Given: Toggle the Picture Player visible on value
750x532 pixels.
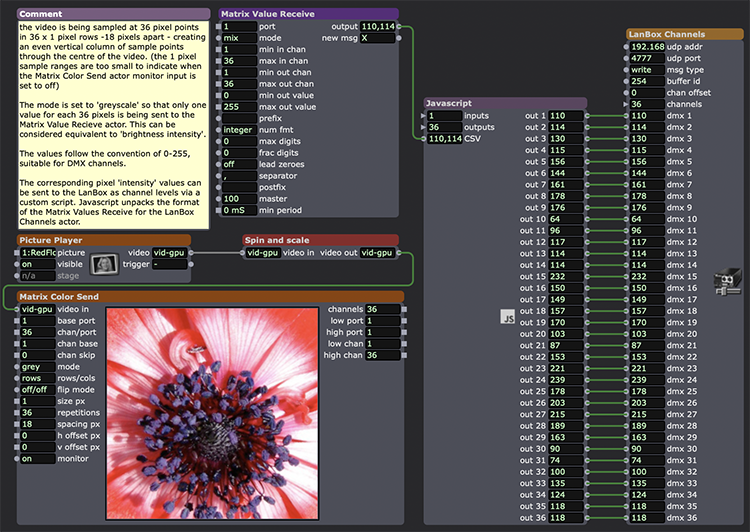Looking at the screenshot, I should pos(37,265).
